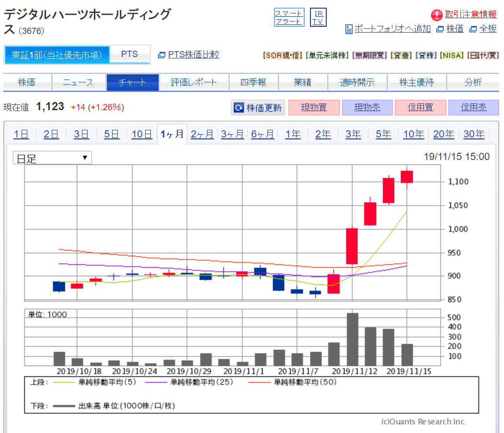Open the 株価 navigation tab
The width and height of the screenshot is (504, 433).
[27, 82]
